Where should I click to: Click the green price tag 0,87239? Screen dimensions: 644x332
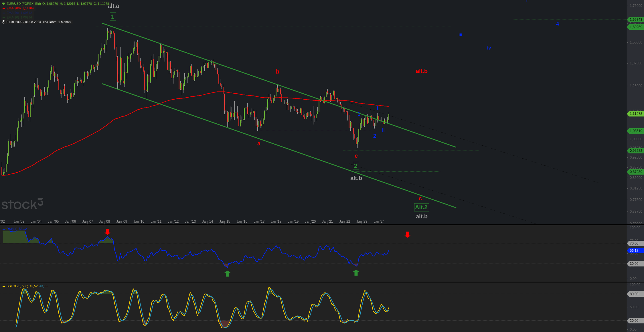click(635, 172)
